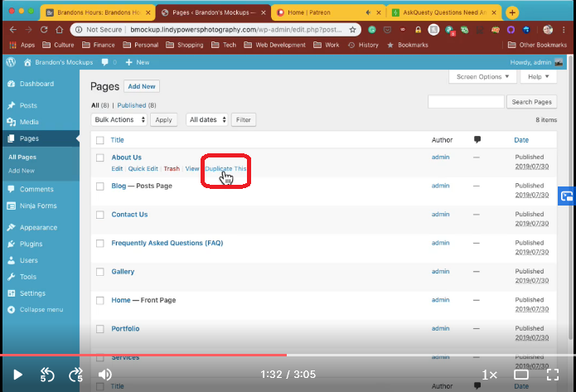This screenshot has height=392, width=576.
Task: Select all pages checkbox in header
Action: coord(100,140)
